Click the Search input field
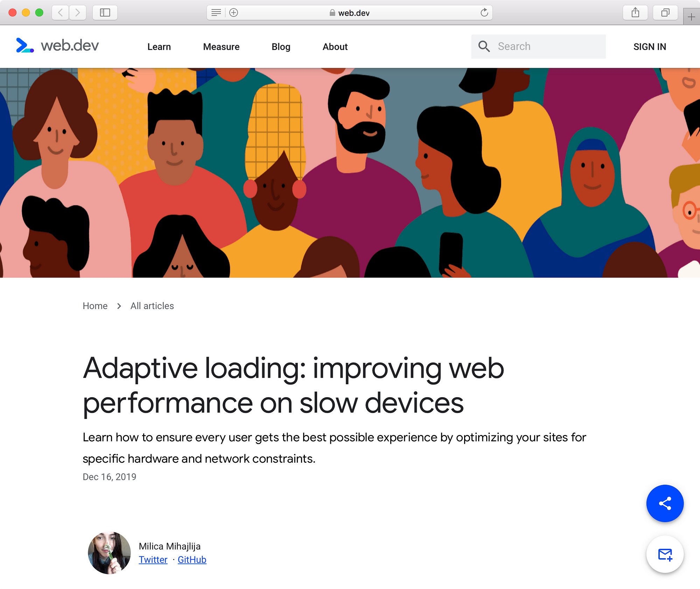Viewport: 700px width, 589px height. coord(538,46)
